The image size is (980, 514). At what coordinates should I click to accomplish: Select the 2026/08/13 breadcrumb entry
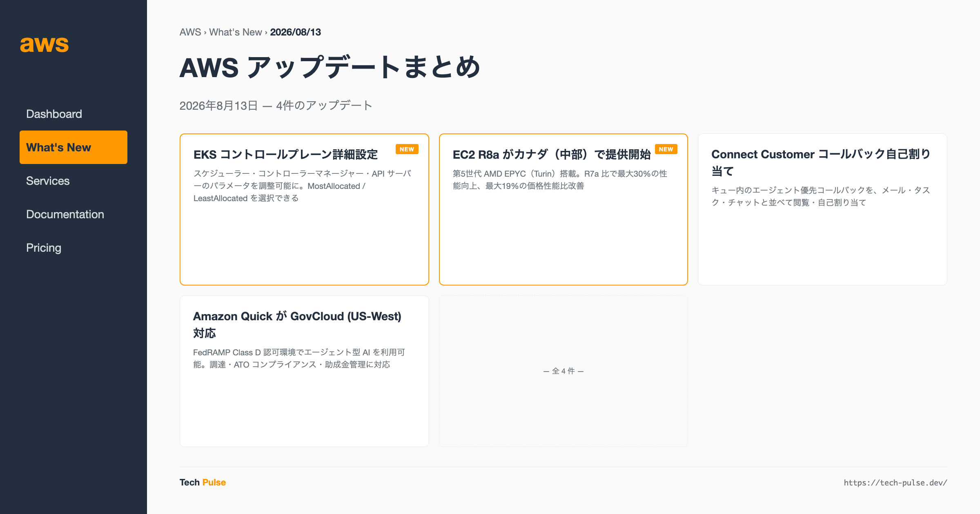click(296, 32)
